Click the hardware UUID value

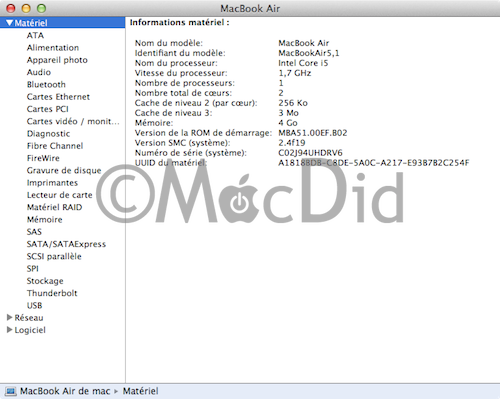point(374,163)
